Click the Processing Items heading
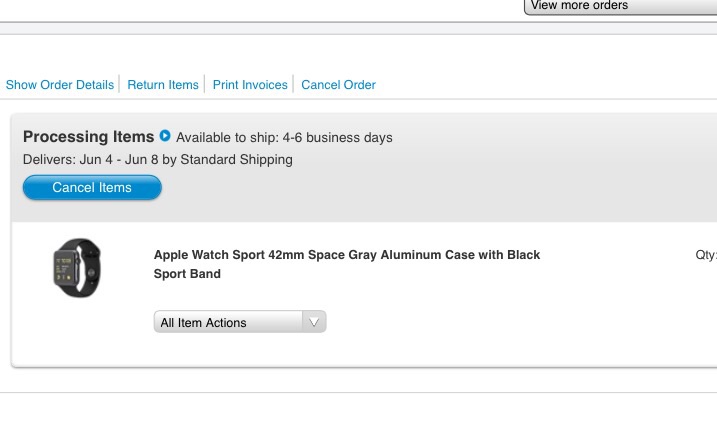This screenshot has width=717, height=441. tap(88, 137)
